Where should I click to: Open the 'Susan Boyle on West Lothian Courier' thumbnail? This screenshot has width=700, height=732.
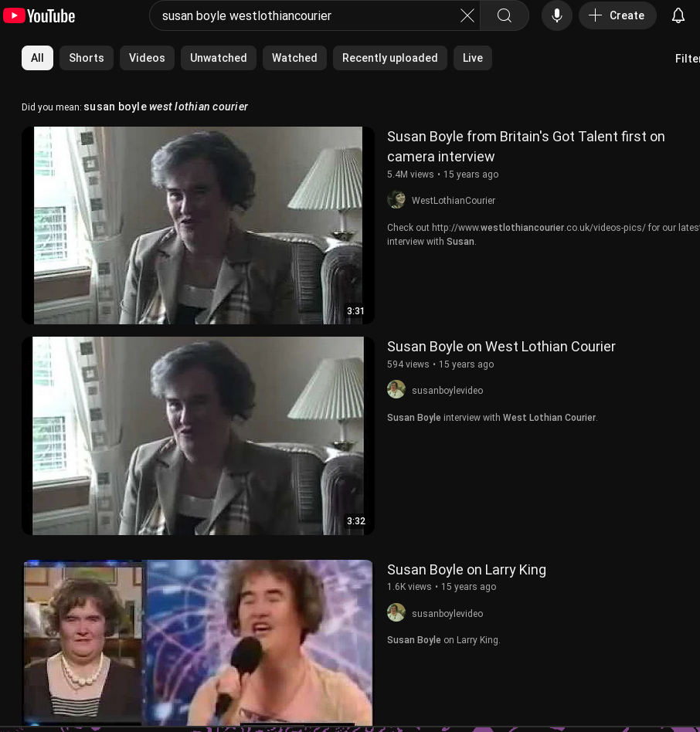(x=198, y=435)
